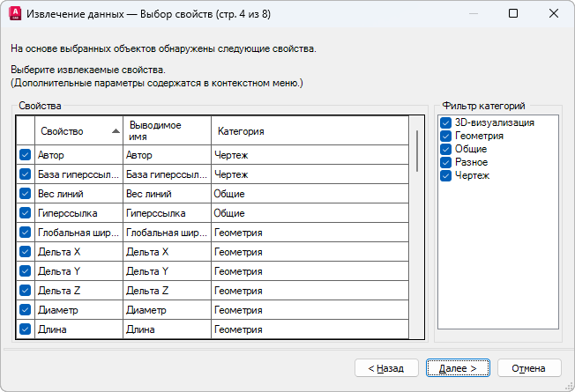The image size is (575, 392).
Task: Click the Выводимое имя column header
Action: point(166,131)
